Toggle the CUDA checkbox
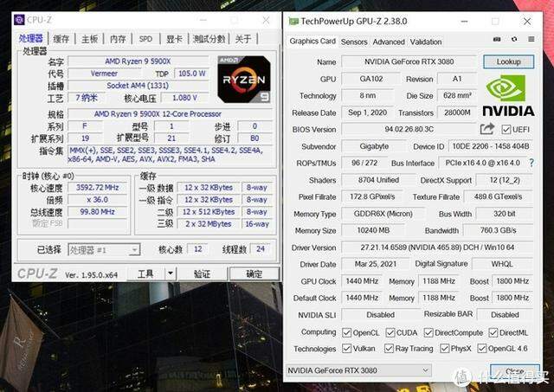The height and width of the screenshot is (392, 554). click(x=390, y=332)
